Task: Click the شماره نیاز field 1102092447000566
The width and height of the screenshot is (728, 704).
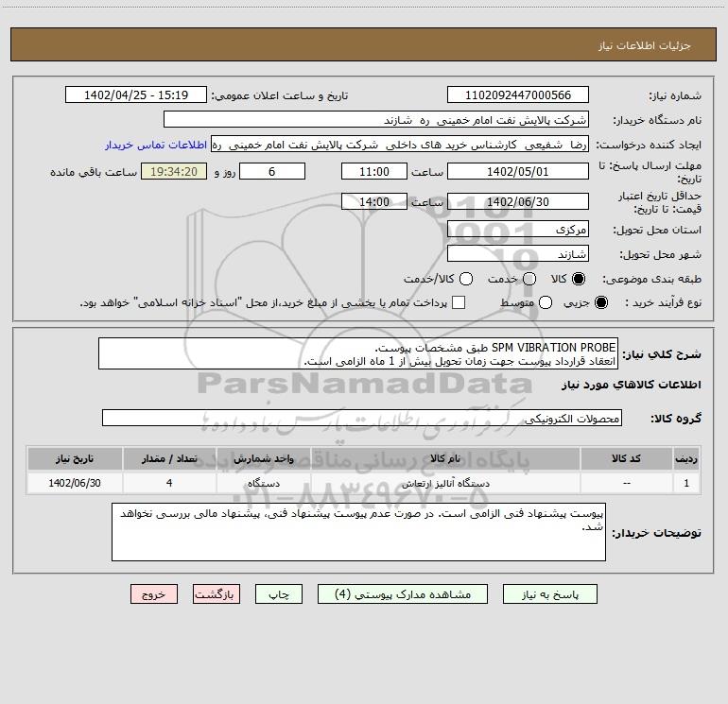Action: tap(518, 94)
